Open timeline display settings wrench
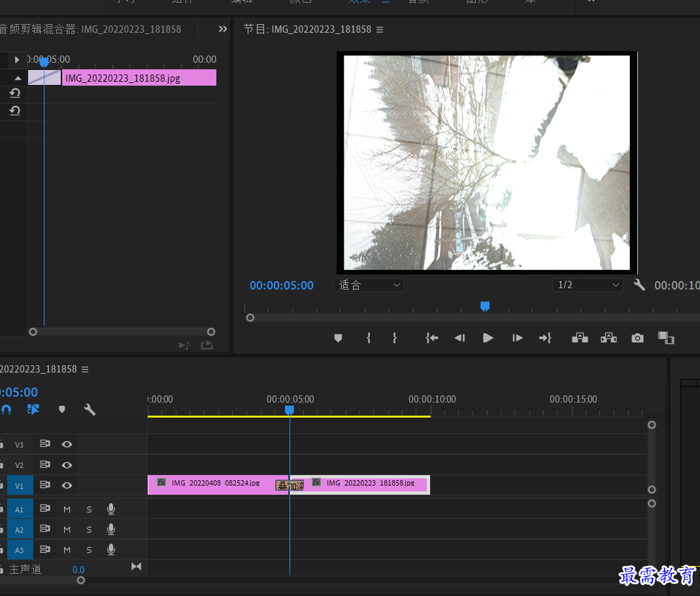The height and width of the screenshot is (596, 700). tap(90, 409)
